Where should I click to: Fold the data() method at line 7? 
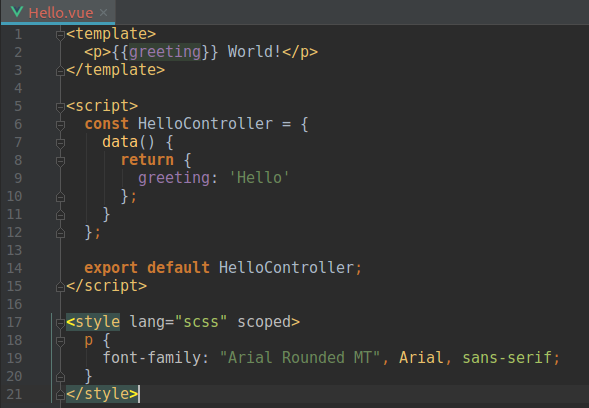click(x=60, y=143)
